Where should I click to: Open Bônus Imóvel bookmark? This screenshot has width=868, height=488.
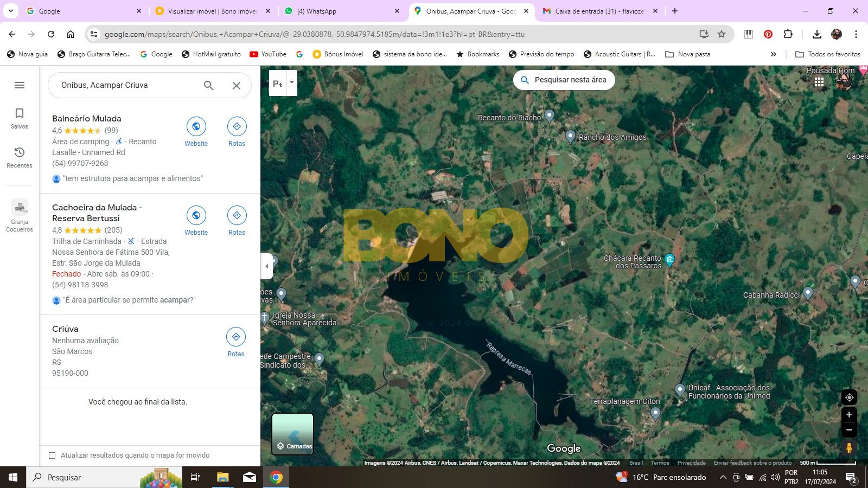(338, 54)
